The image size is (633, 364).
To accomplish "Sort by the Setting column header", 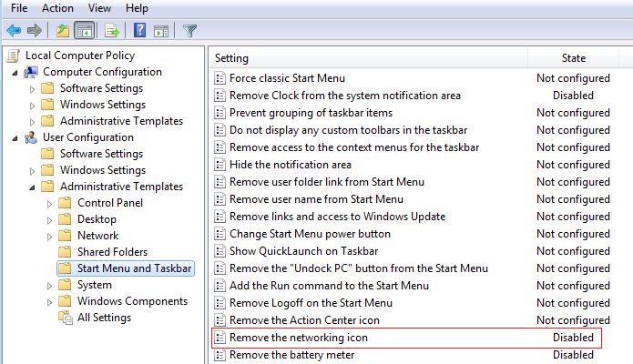I will coord(231,58).
